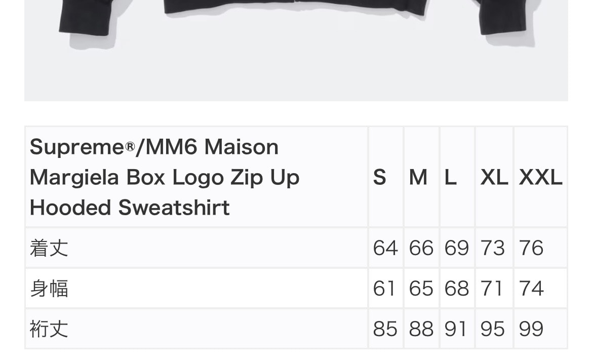Select the XL size column header
This screenshot has width=592, height=364.
point(494,177)
